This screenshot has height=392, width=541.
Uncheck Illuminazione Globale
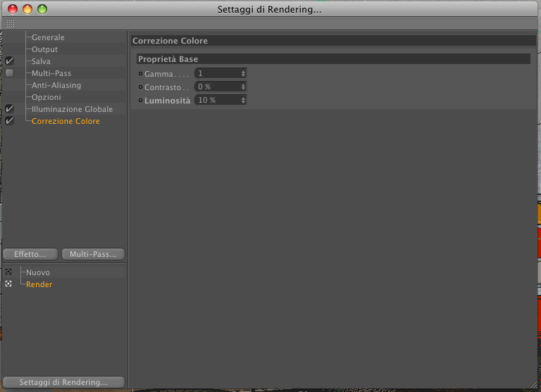10,109
